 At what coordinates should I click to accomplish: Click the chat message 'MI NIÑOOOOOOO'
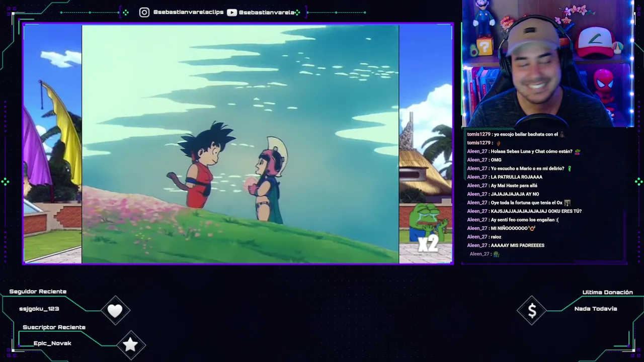coord(510,228)
